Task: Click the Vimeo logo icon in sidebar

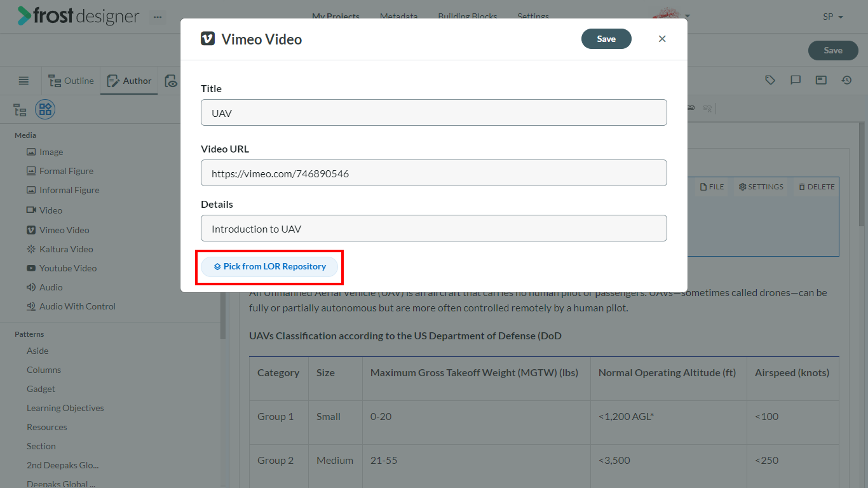Action: point(31,230)
